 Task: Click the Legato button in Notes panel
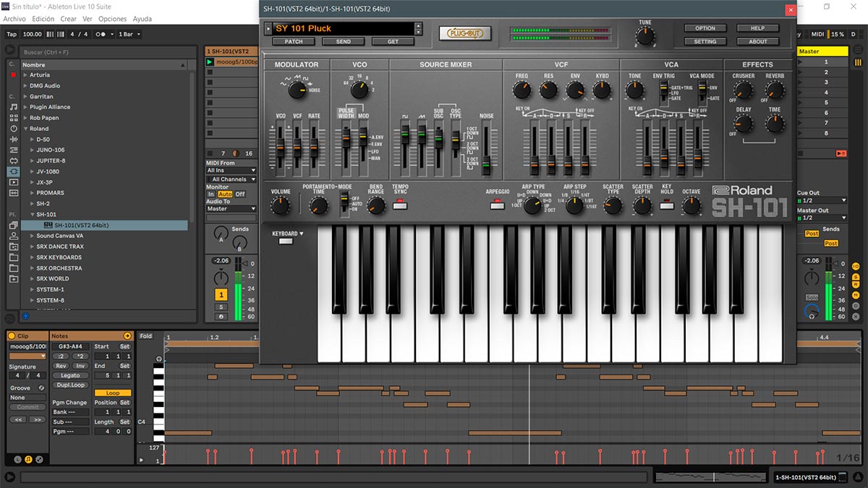pos(70,376)
